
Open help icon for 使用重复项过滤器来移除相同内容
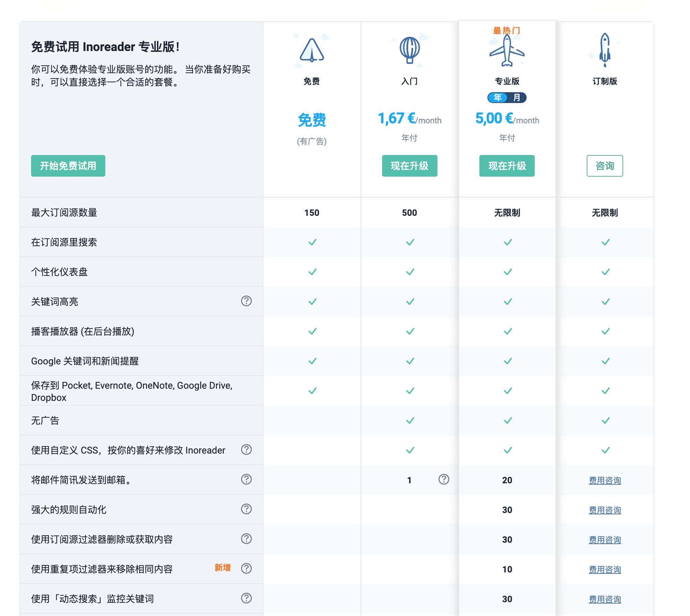(x=246, y=568)
